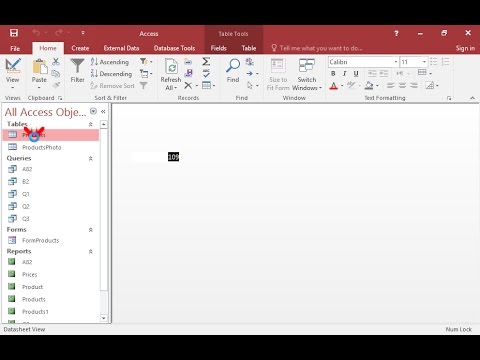This screenshot has height=360, width=480.
Task: Click the Save record icon in Records group
Action: coord(188,73)
